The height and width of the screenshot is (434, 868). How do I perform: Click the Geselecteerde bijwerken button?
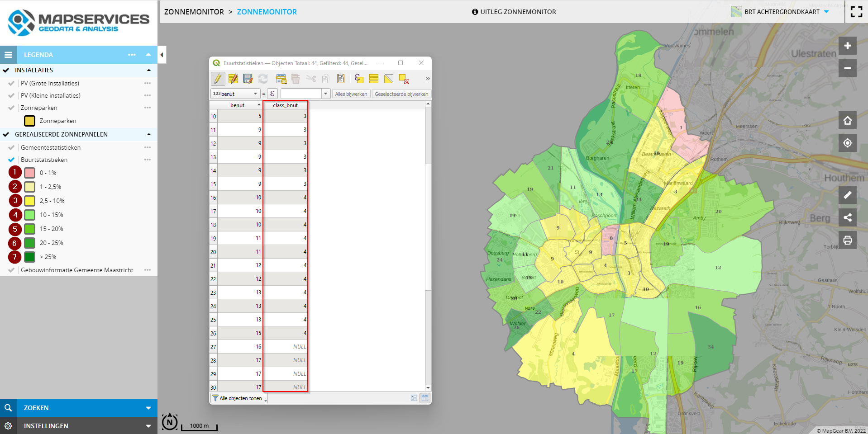pyautogui.click(x=401, y=94)
